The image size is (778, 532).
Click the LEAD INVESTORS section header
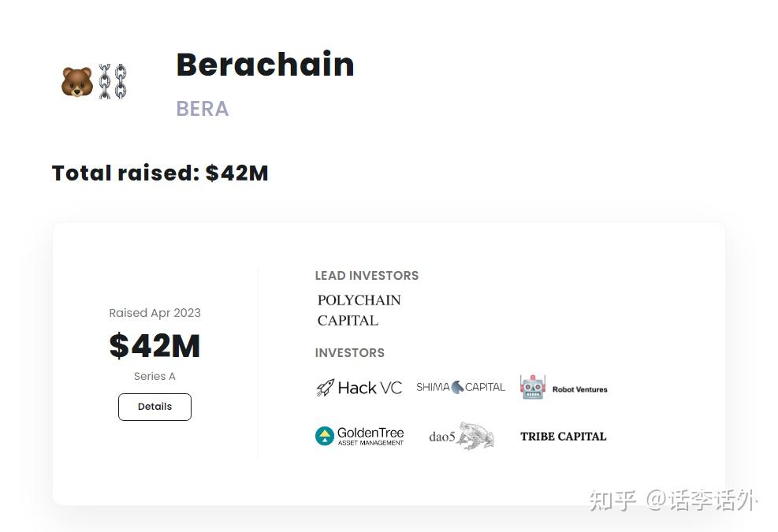(x=367, y=276)
